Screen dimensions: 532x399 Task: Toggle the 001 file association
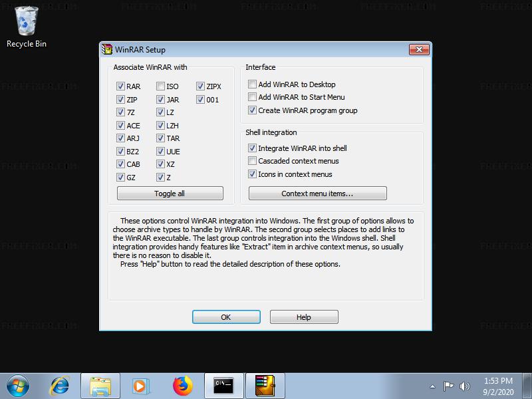(200, 99)
